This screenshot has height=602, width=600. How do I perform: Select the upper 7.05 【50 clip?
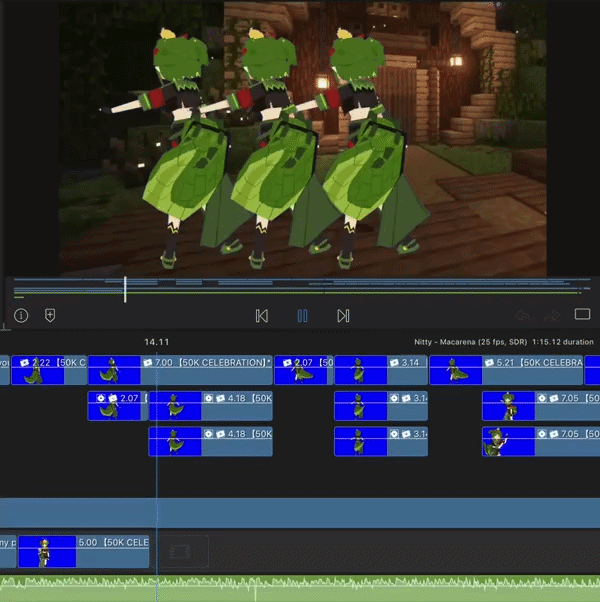541,406
